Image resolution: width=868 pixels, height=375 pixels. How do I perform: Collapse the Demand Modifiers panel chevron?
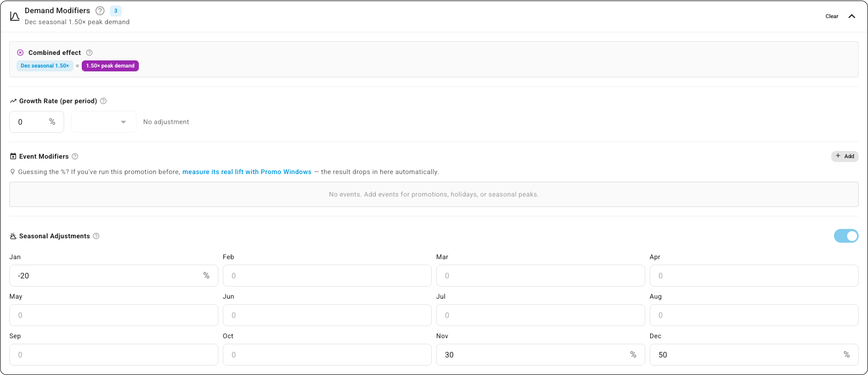(x=852, y=16)
